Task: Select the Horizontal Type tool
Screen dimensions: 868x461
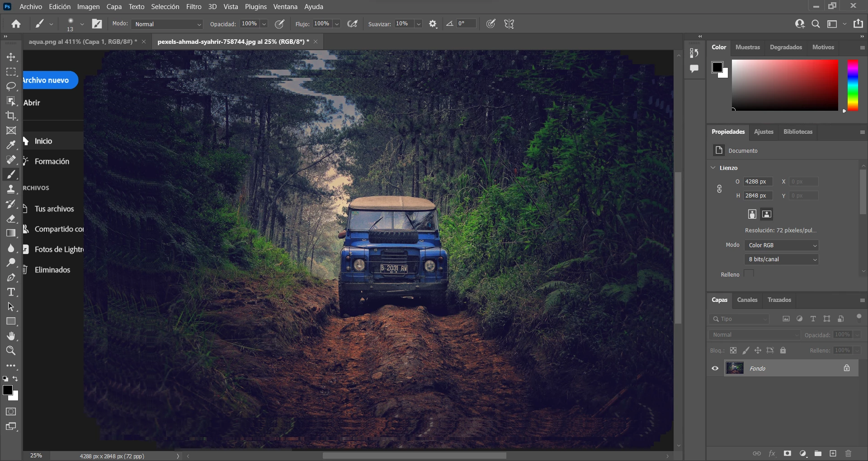Action: click(11, 292)
